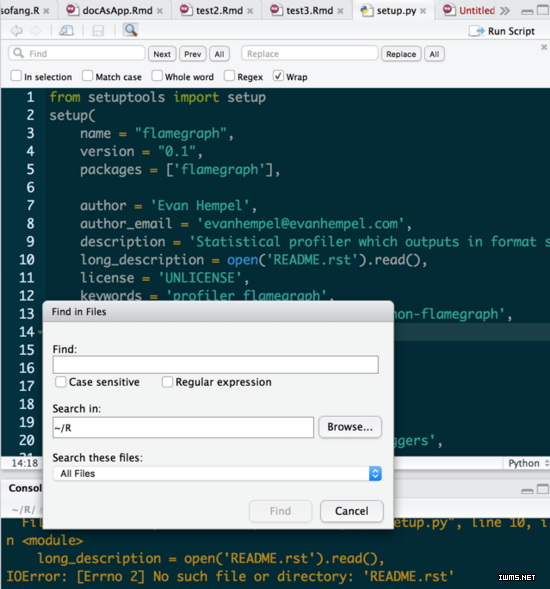Switch to the test2.Rmd tab
The image size is (550, 589).
219,11
